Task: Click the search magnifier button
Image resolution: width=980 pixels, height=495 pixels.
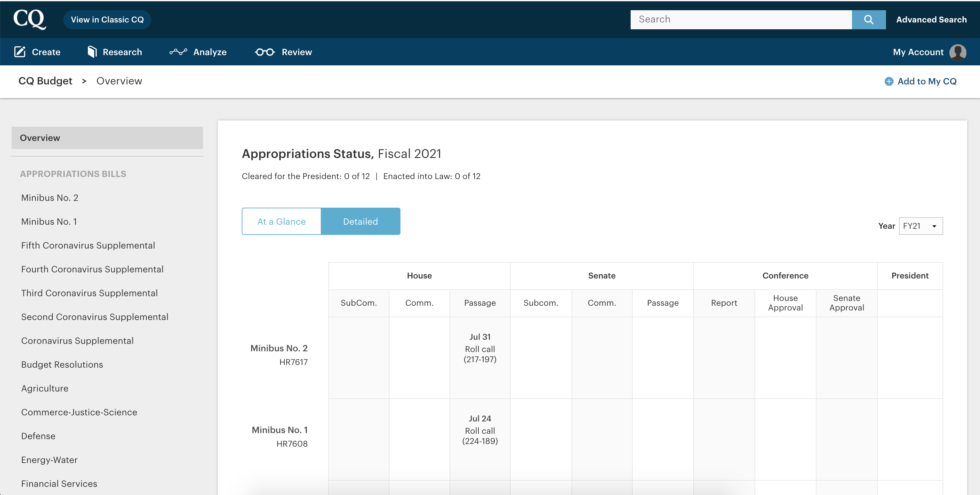Action: pos(869,19)
